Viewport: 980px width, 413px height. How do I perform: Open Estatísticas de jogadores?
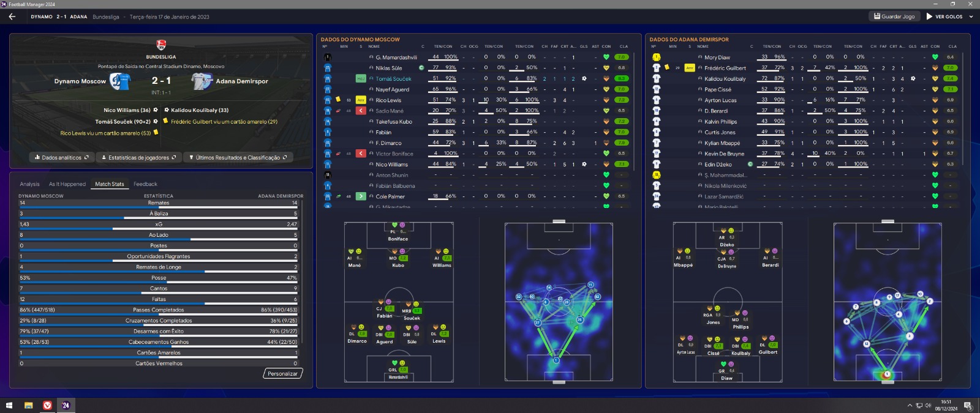coord(139,157)
